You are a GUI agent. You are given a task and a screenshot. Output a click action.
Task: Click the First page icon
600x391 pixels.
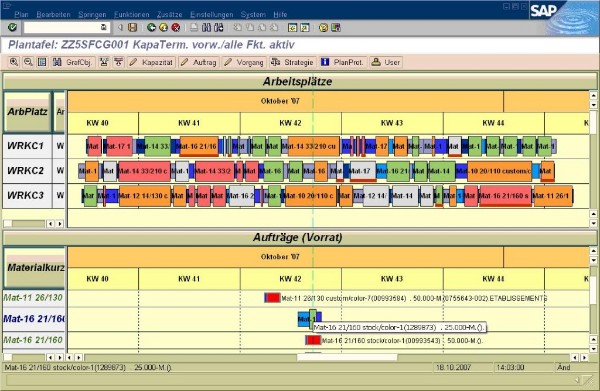pyautogui.click(x=238, y=28)
